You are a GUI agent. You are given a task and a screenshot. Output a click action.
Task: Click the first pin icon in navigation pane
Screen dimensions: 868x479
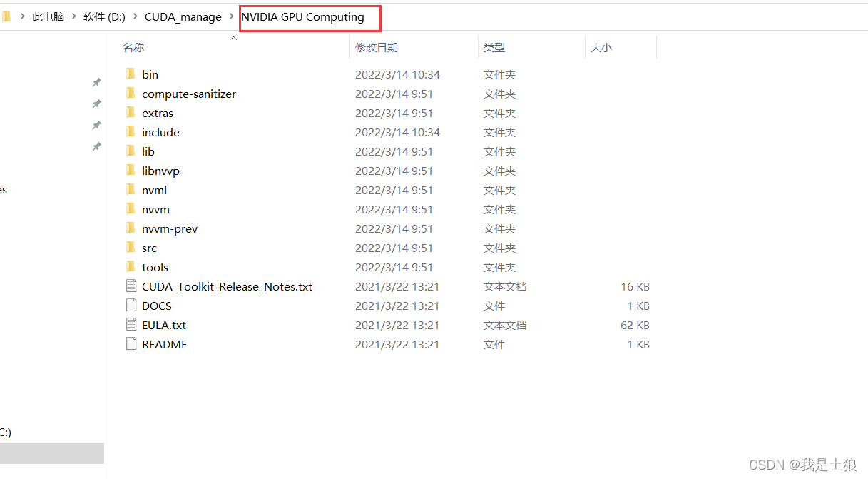point(96,83)
